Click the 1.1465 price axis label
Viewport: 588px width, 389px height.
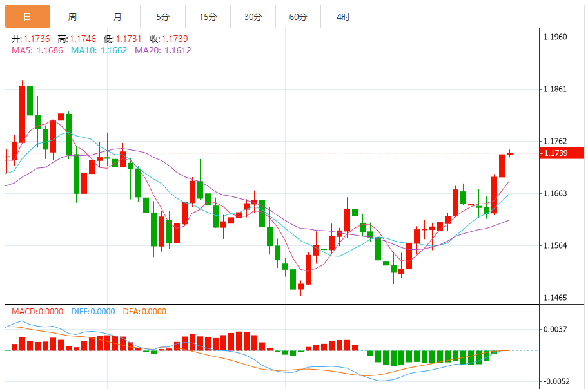point(555,298)
